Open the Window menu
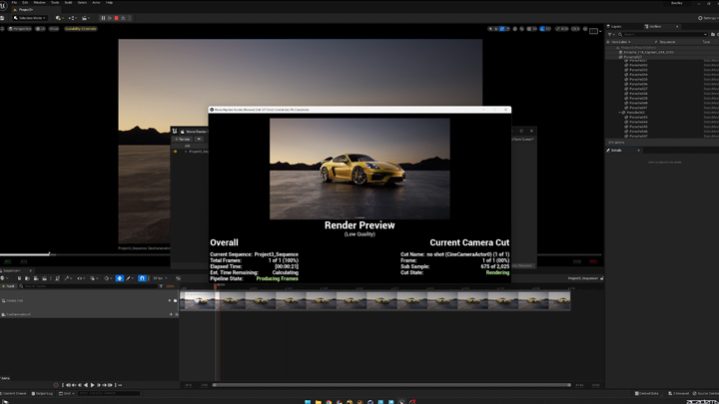The width and height of the screenshot is (719, 404). pos(39,3)
